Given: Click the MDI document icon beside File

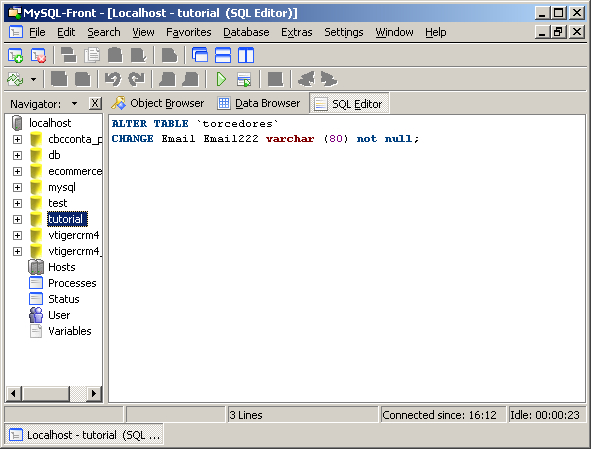Looking at the screenshot, I should (15, 32).
